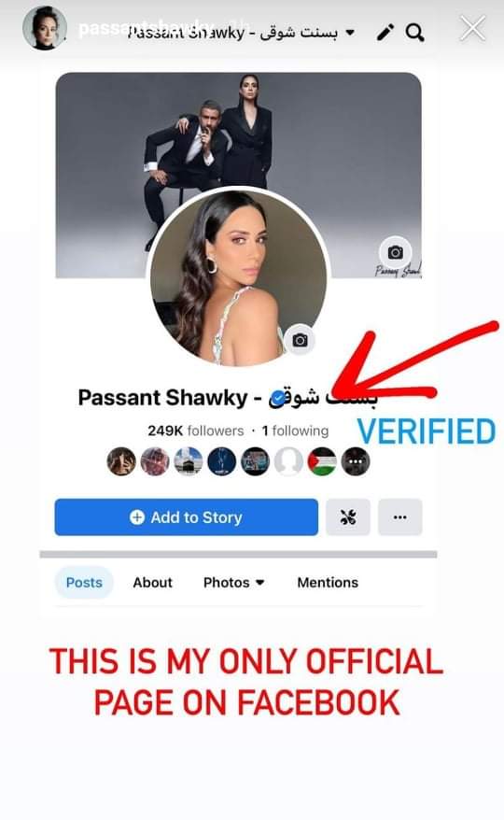Tap the cover photo camera icon
The image size is (504, 820).
click(x=395, y=252)
